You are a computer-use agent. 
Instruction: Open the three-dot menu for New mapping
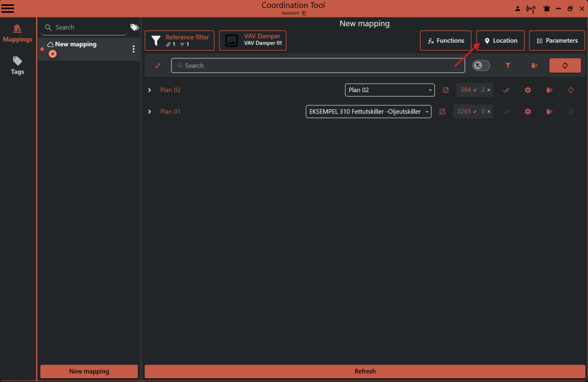point(133,49)
